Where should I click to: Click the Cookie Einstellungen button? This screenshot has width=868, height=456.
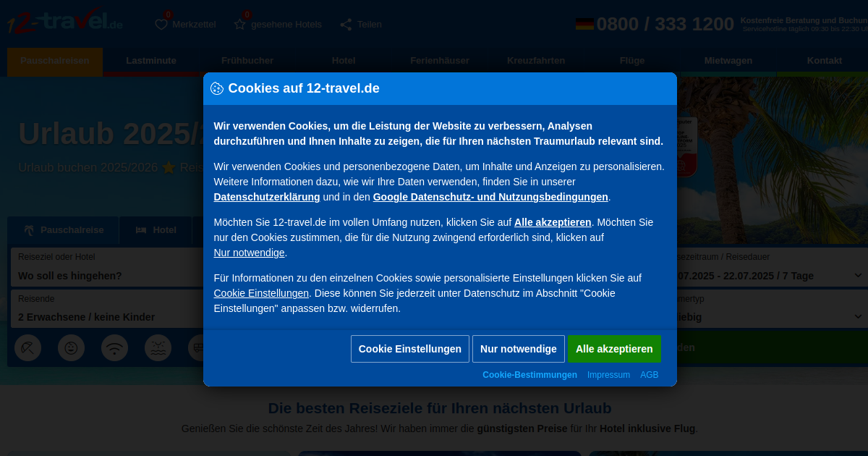[410, 349]
